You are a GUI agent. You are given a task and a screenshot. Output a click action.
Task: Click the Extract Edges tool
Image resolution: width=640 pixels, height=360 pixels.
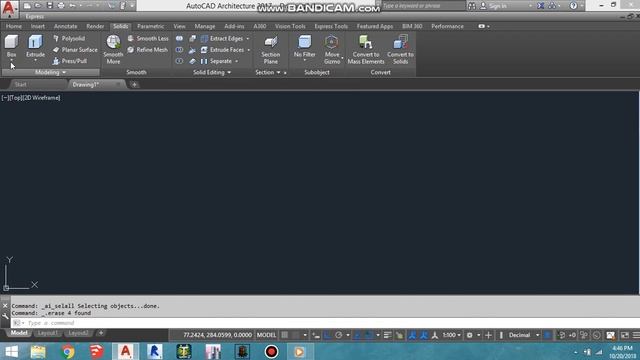(222, 38)
